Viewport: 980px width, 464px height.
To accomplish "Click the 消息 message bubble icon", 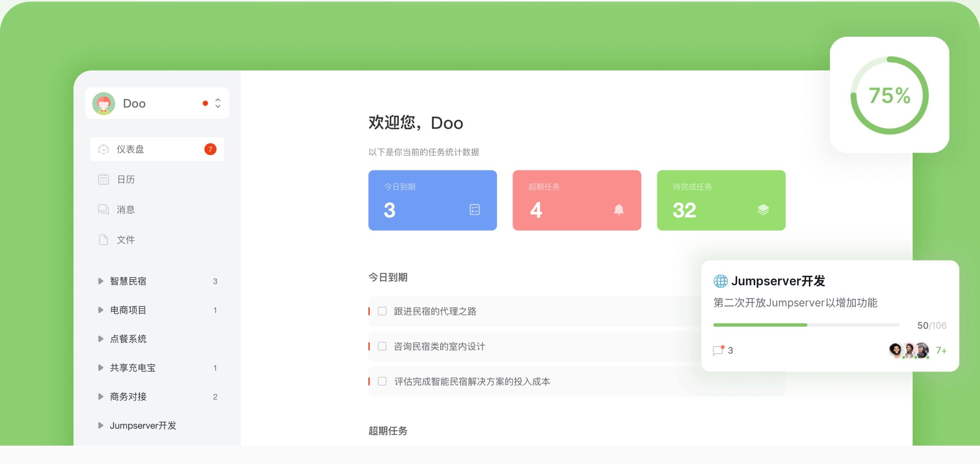I will pyautogui.click(x=103, y=209).
